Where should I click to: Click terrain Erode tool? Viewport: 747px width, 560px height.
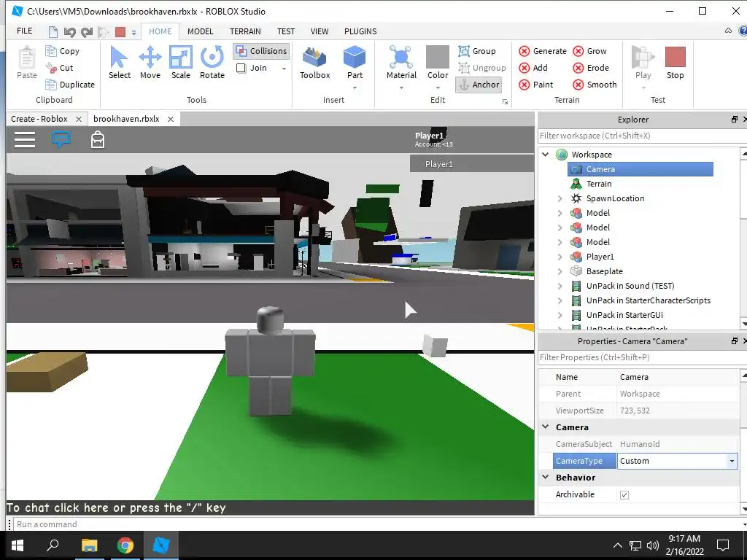tap(591, 68)
